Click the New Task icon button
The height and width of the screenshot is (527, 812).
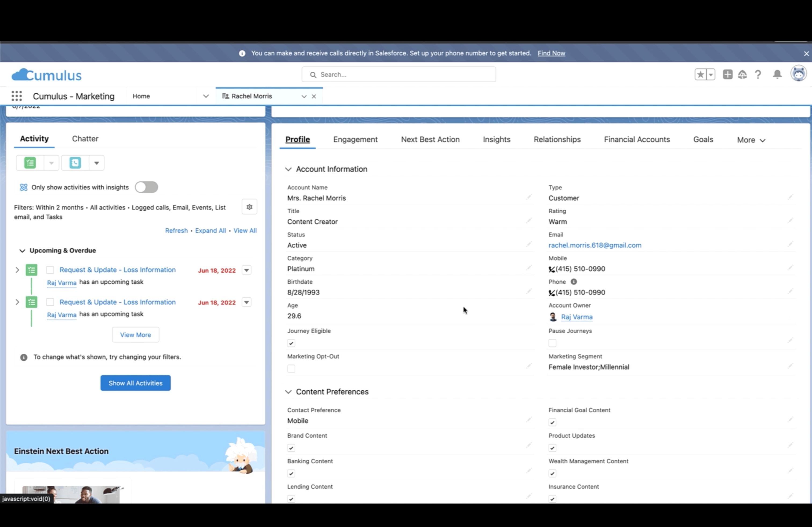point(30,163)
